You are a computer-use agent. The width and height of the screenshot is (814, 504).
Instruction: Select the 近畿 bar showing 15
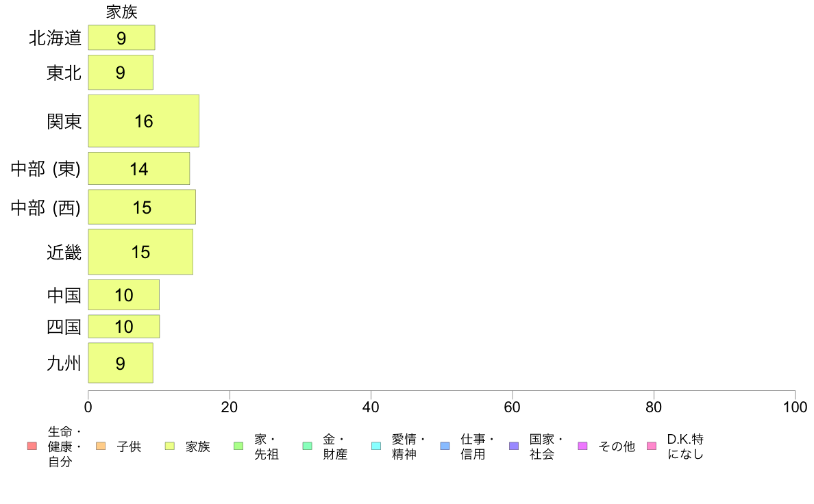tap(140, 252)
